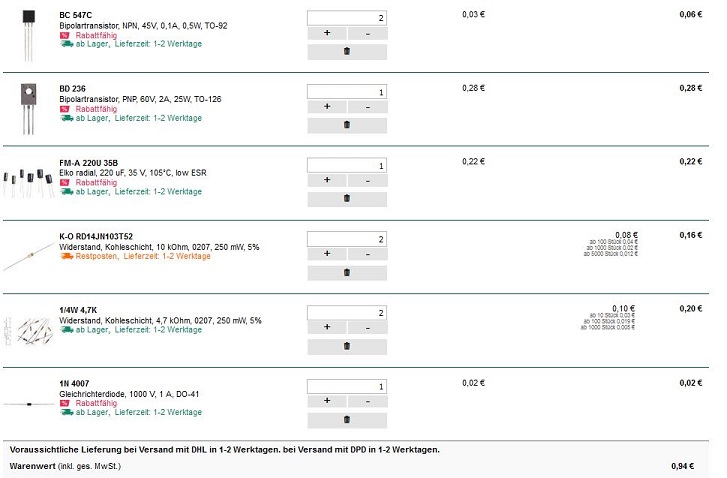The height and width of the screenshot is (478, 727).
Task: Remove BD 236 with the trash icon
Action: point(346,125)
